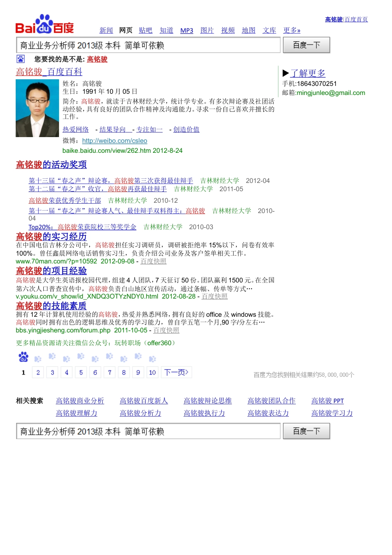Click the 高铭骏 user link at top right
392x555 pixels.
click(334, 19)
